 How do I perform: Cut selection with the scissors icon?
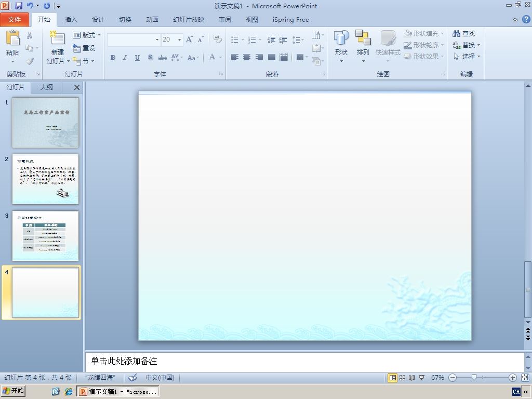click(30, 35)
